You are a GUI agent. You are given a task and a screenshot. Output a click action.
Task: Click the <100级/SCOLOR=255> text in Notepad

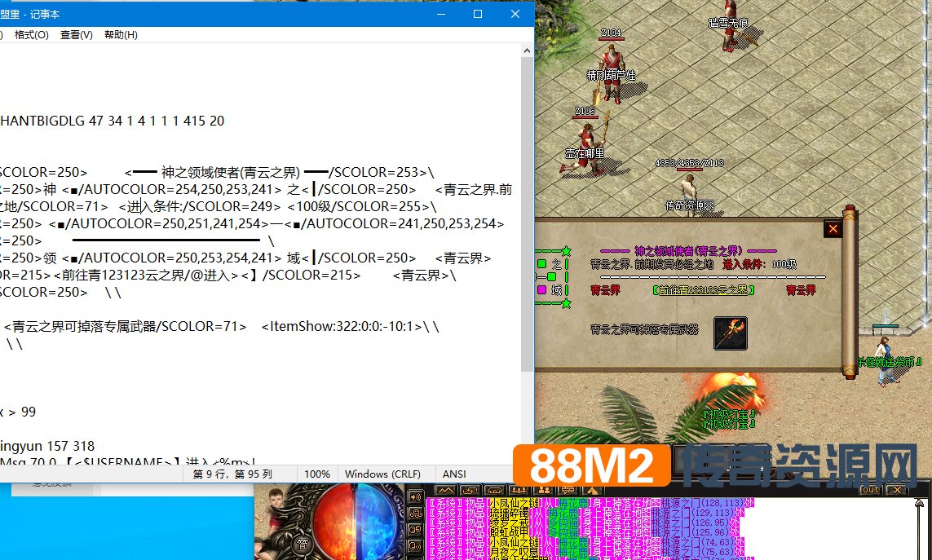359,206
